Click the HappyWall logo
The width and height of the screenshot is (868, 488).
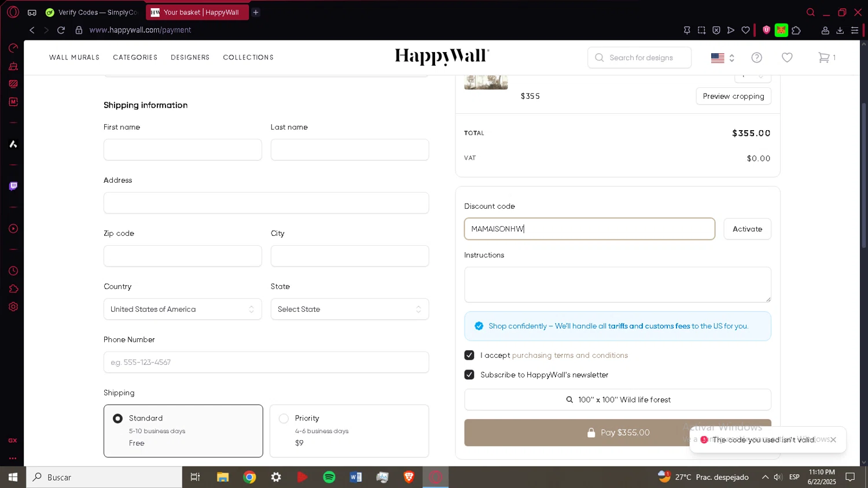(442, 56)
